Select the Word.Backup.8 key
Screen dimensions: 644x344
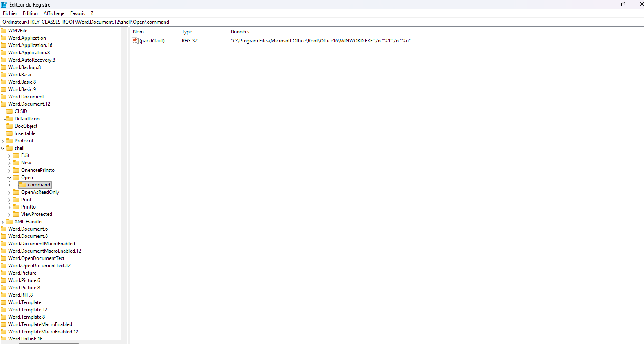pyautogui.click(x=24, y=67)
